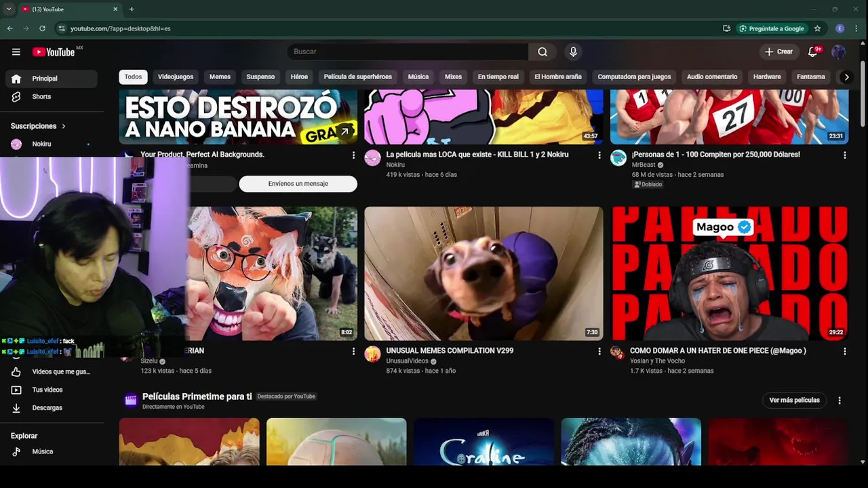The width and height of the screenshot is (868, 488).
Task: Open Música under Explorar
Action: (x=52, y=451)
